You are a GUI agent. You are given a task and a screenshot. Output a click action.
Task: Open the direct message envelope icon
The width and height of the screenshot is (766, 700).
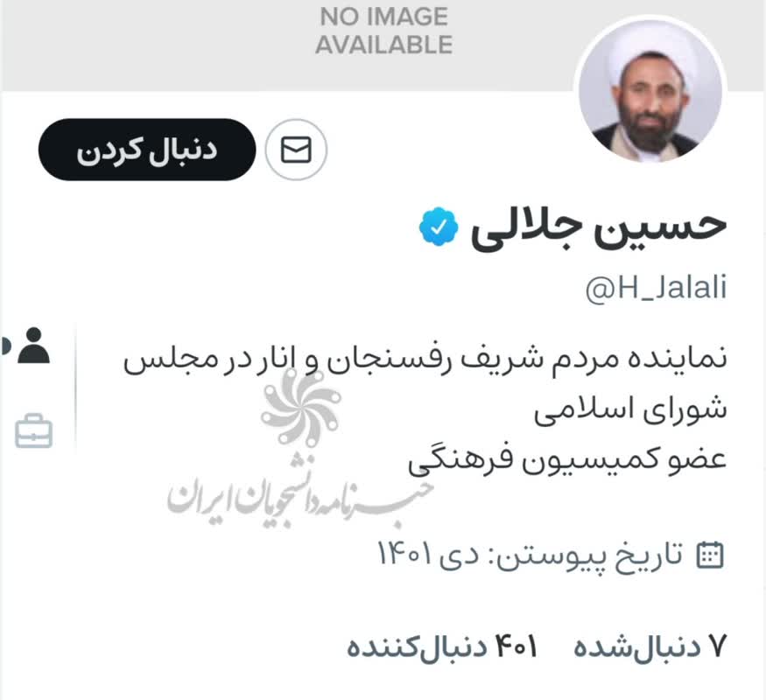296,150
